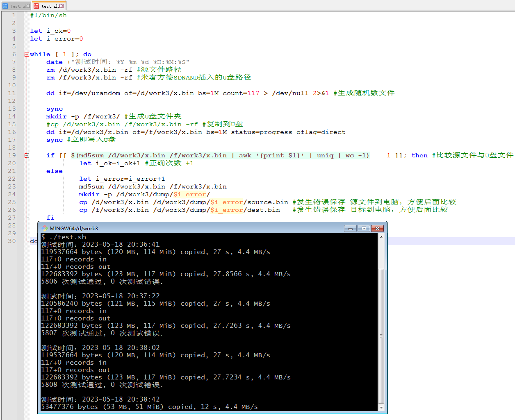Click the terminal scrollbar thumb
Viewport: 515px width, 420px height.
[x=381, y=336]
